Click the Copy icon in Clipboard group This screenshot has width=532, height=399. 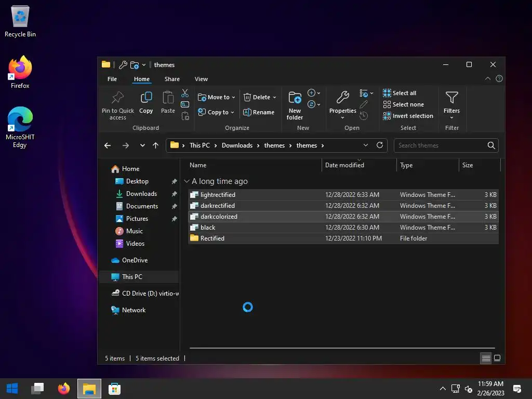pyautogui.click(x=146, y=98)
